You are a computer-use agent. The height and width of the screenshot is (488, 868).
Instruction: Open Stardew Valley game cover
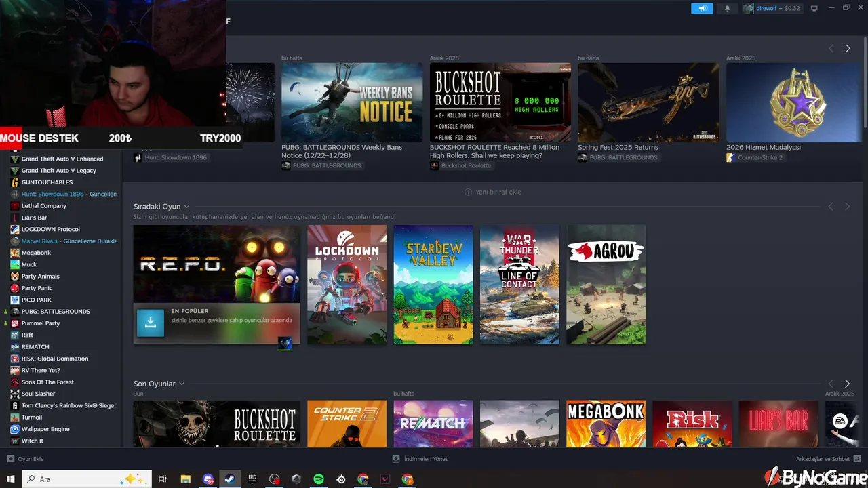433,285
